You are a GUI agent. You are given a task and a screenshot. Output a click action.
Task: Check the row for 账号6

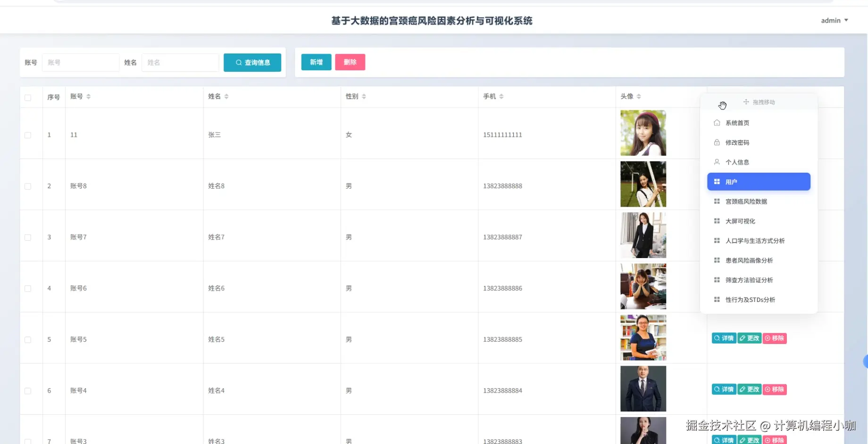coord(28,289)
